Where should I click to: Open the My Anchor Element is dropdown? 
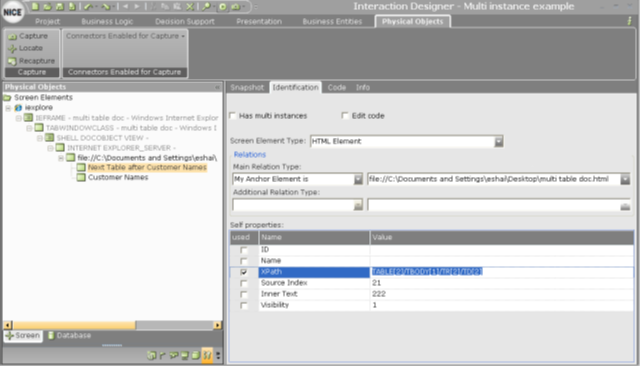click(358, 179)
